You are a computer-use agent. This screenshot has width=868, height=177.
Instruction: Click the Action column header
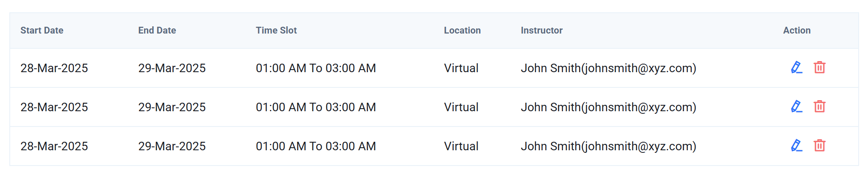coord(797,31)
